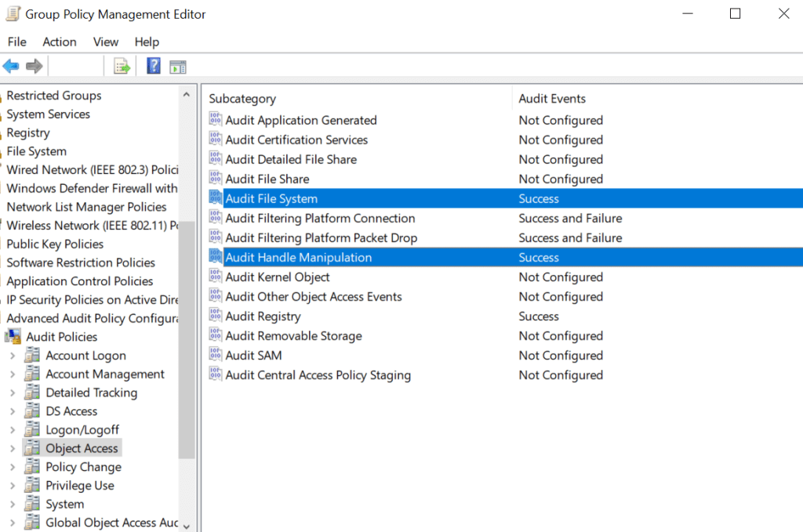Expand the Policy Change tree node

(x=12, y=467)
